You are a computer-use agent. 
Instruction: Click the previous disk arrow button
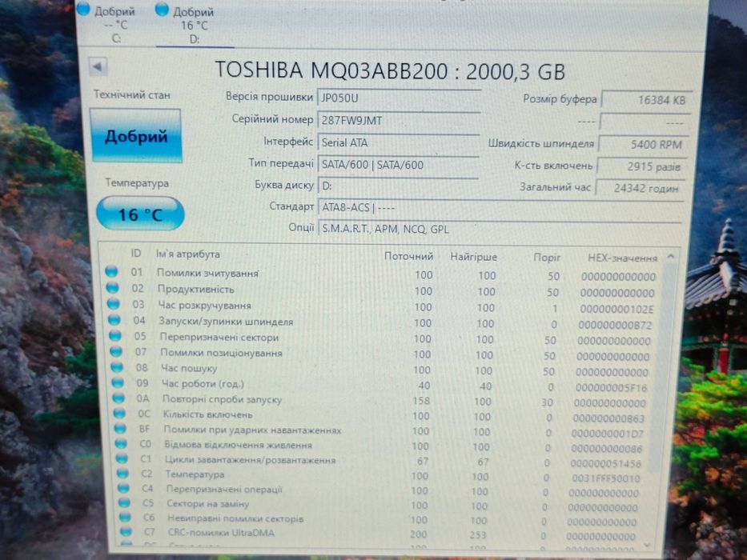(98, 67)
